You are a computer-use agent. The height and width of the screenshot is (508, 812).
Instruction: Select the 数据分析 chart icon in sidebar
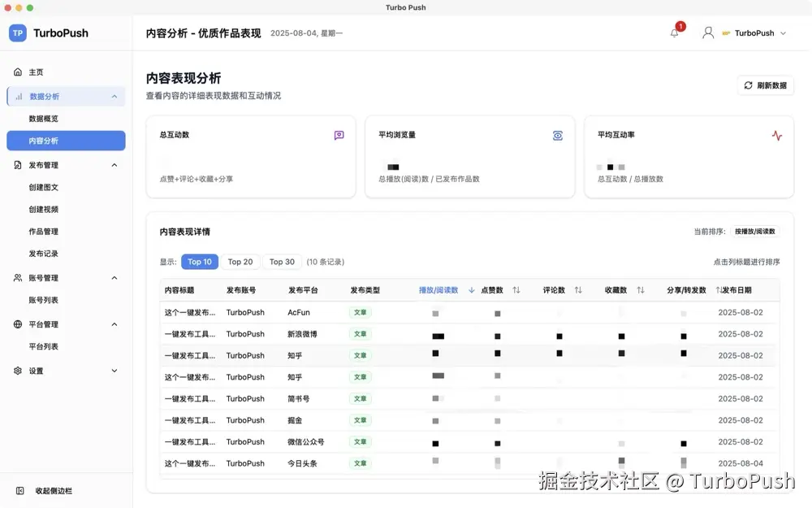18,95
